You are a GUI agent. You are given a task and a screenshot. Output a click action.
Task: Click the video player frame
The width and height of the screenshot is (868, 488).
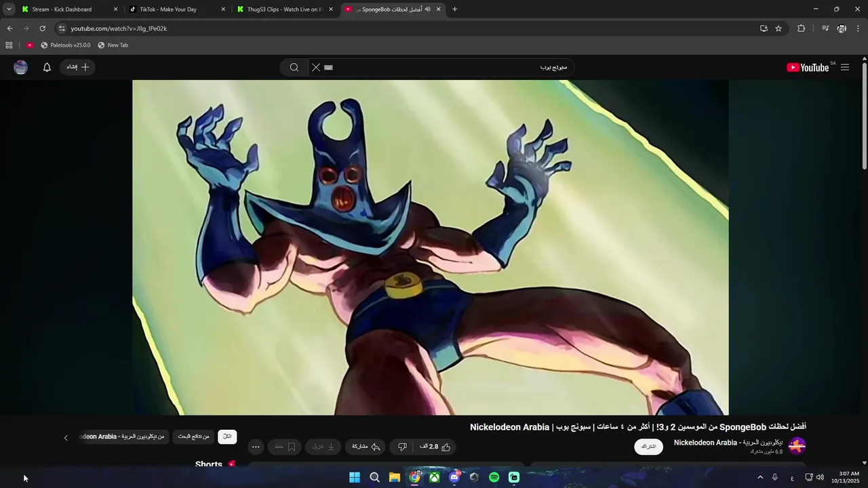coord(431,247)
